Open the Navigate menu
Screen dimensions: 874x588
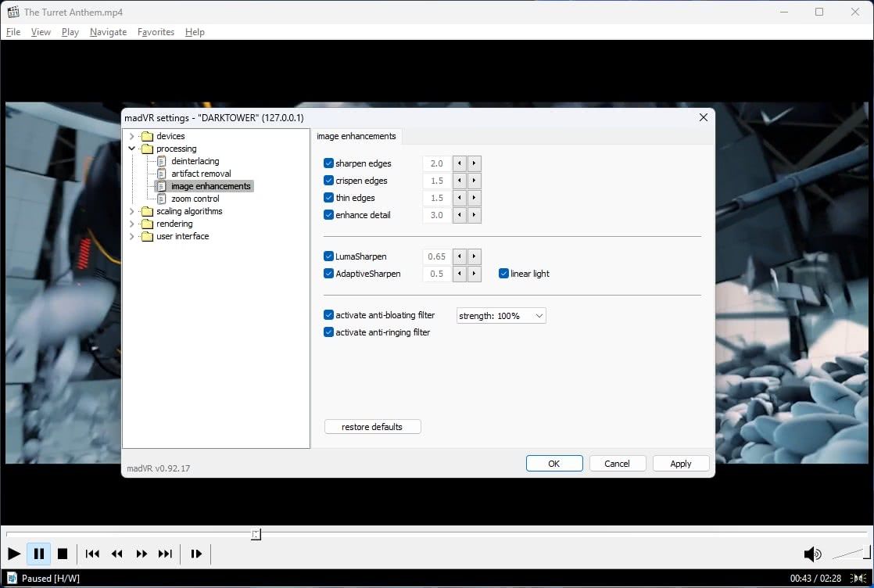click(108, 32)
